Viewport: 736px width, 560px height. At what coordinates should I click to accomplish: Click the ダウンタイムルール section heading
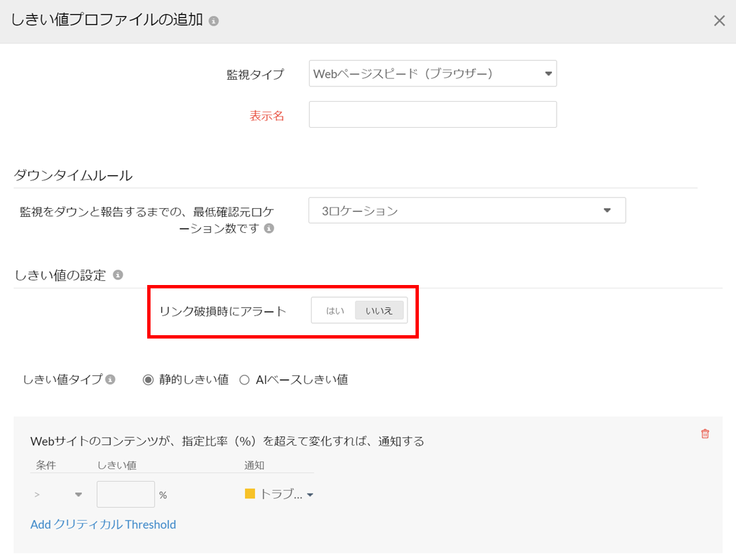tap(73, 176)
